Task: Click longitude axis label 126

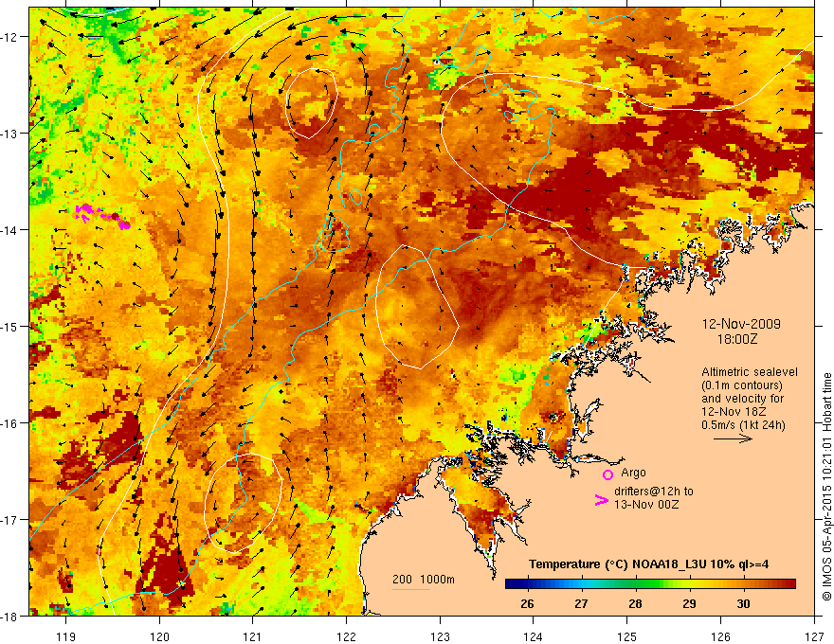Action: pyautogui.click(x=720, y=636)
